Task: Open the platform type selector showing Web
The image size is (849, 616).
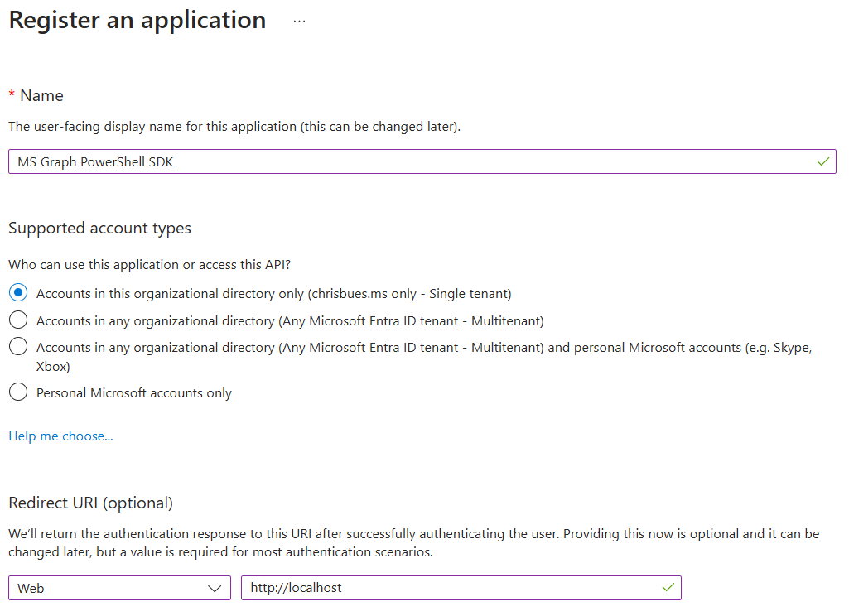Action: (119, 588)
